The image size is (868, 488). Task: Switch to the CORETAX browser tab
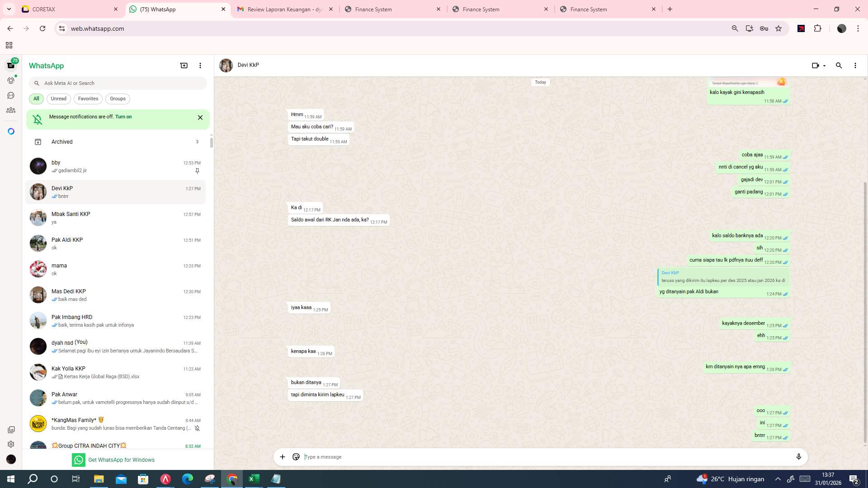click(x=68, y=9)
